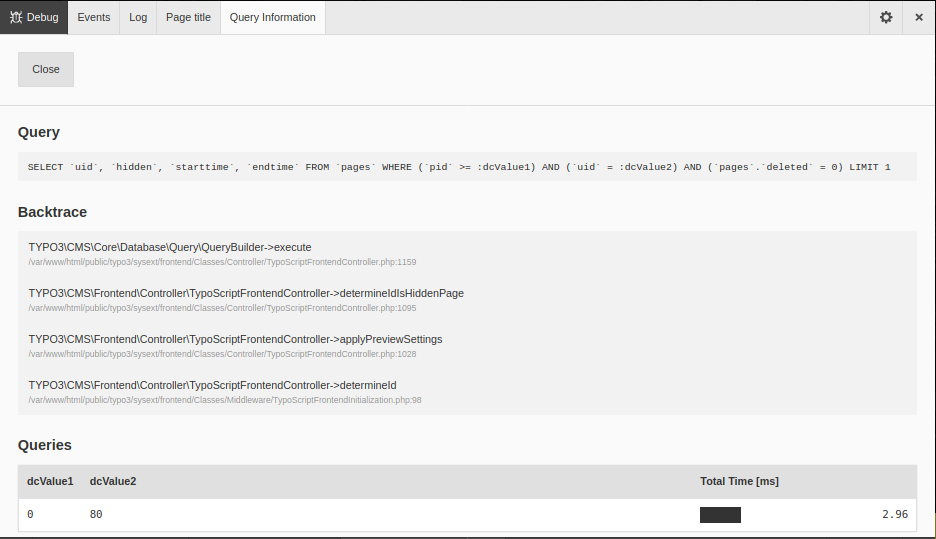Close the debug panel with X icon
936x539 pixels.
tap(918, 17)
